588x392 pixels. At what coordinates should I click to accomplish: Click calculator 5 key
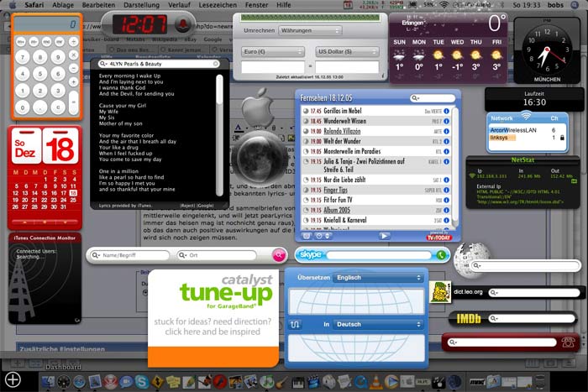pos(40,74)
